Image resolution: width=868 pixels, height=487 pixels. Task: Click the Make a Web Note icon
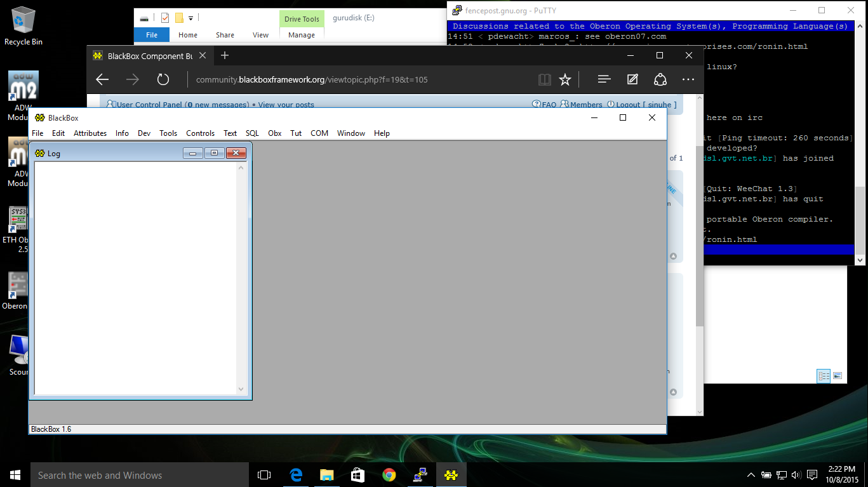pos(632,79)
